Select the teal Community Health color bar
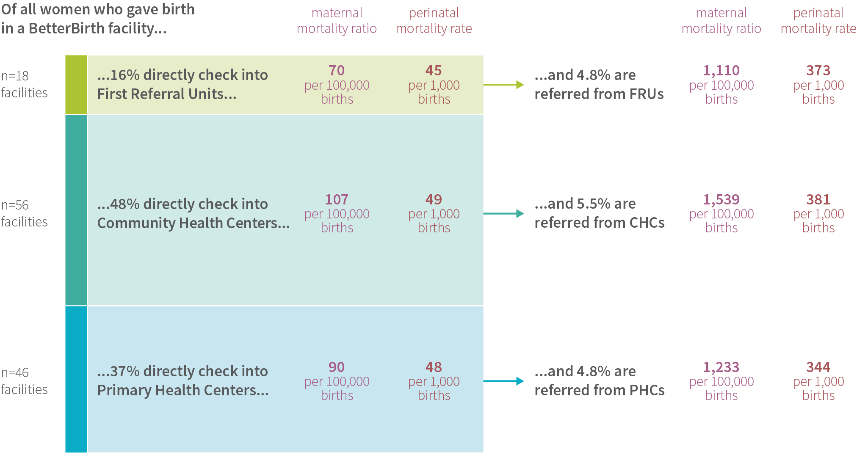 tap(76, 210)
